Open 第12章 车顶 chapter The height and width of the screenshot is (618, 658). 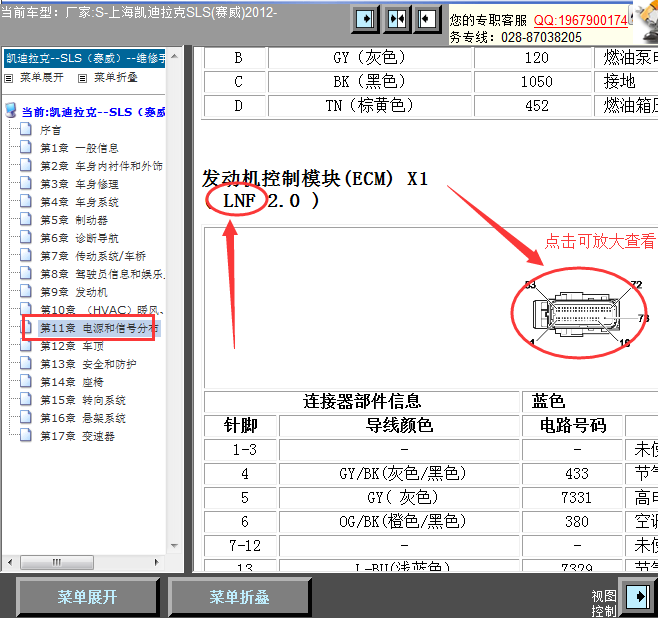click(x=72, y=346)
